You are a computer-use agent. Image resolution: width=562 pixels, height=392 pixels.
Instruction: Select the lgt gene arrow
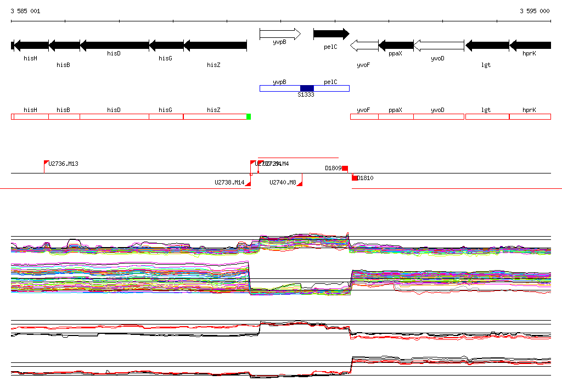pyautogui.click(x=487, y=45)
